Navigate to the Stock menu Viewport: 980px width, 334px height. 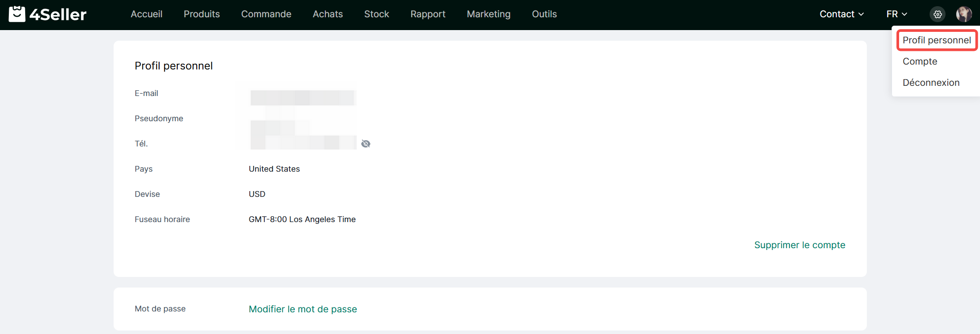pos(376,14)
